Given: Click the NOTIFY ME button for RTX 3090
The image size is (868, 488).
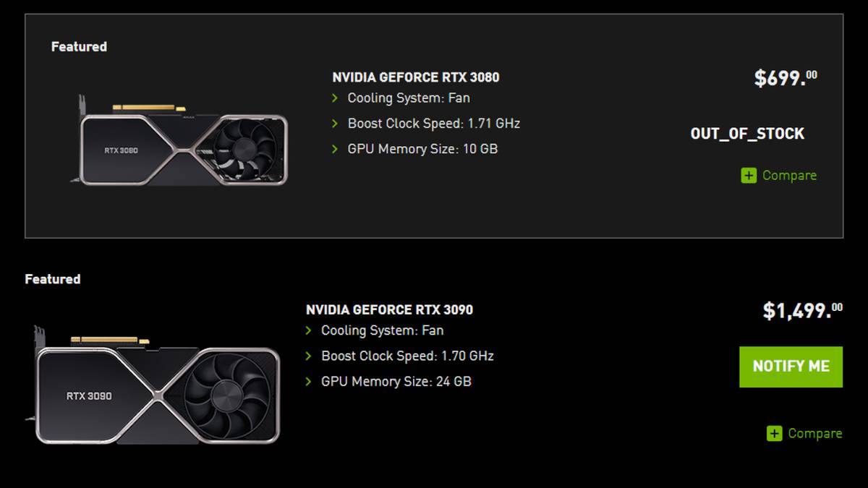Looking at the screenshot, I should click(x=791, y=367).
